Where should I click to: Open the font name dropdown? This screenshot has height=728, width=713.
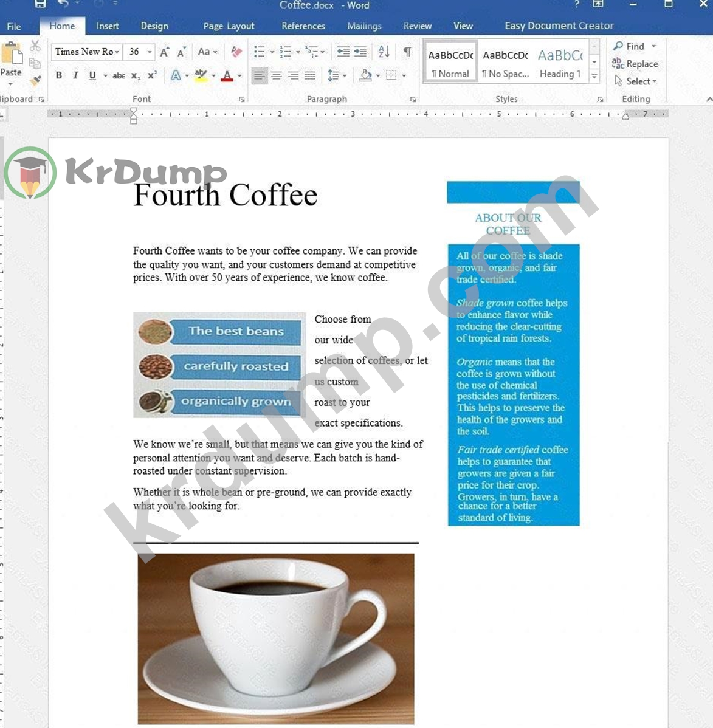(117, 52)
